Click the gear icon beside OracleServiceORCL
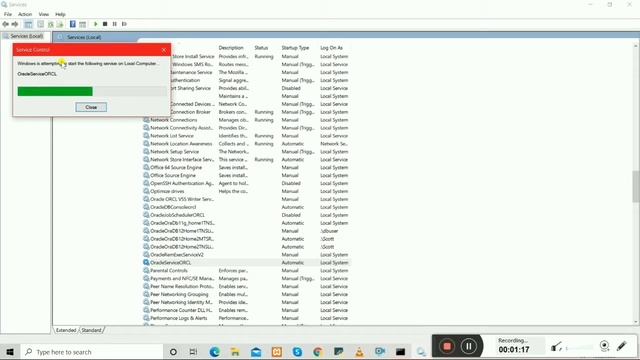 coord(146,262)
